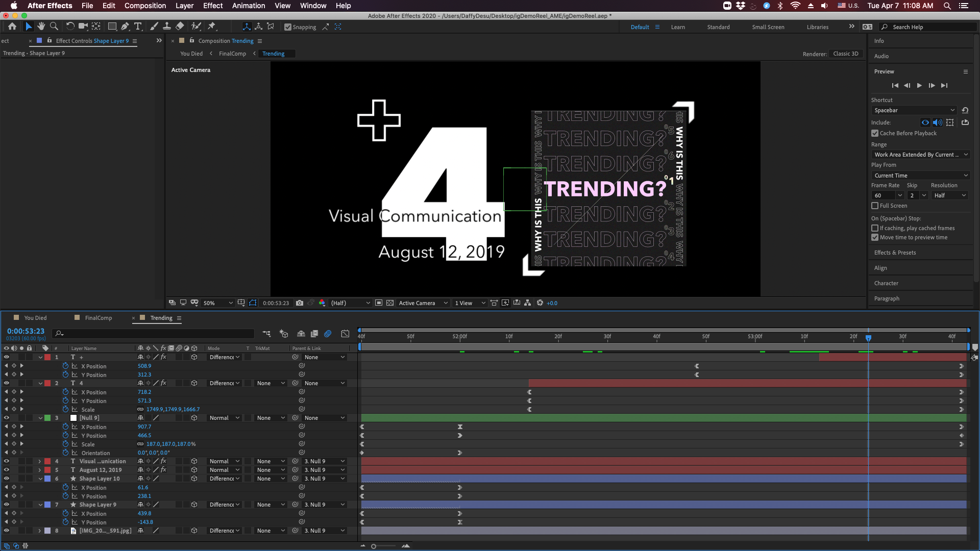This screenshot has height=551, width=980.
Task: Select the Brush tool
Action: tap(154, 27)
